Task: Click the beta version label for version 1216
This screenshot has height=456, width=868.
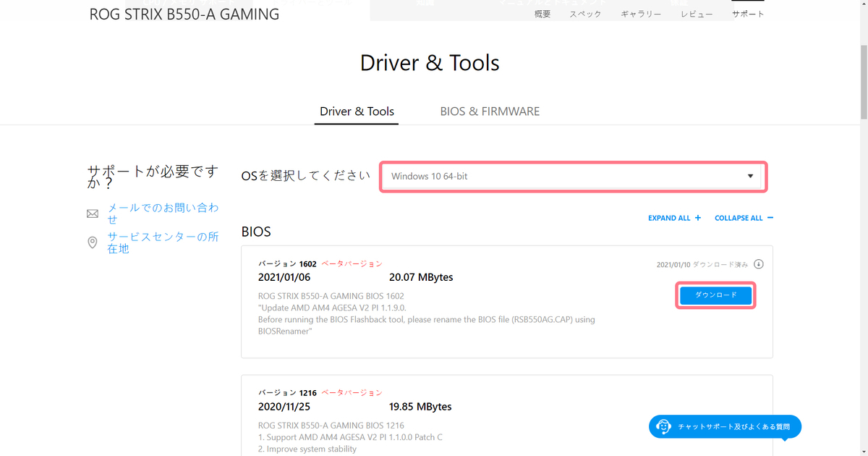Action: coord(352,393)
